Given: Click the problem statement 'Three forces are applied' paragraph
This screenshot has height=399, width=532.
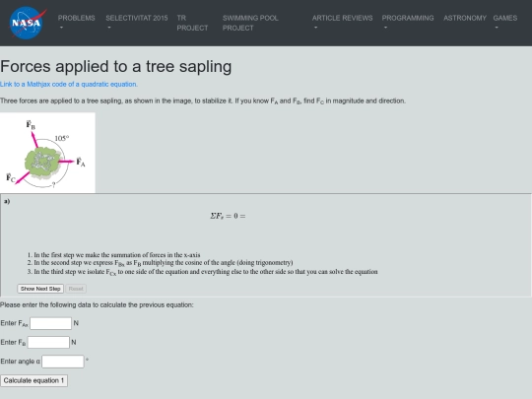Looking at the screenshot, I should click(x=203, y=101).
